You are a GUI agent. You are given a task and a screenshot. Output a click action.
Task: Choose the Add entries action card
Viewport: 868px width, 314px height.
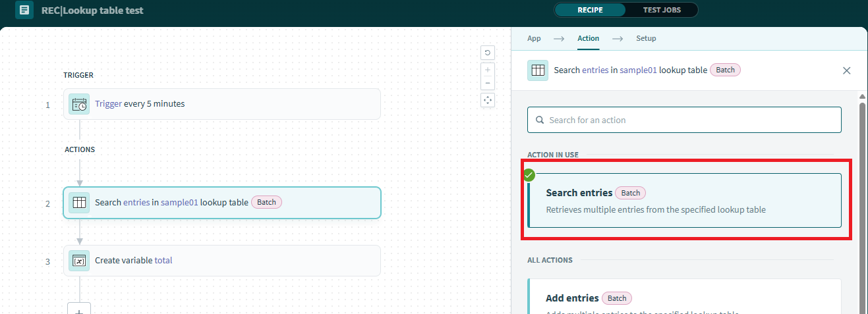[x=684, y=297]
